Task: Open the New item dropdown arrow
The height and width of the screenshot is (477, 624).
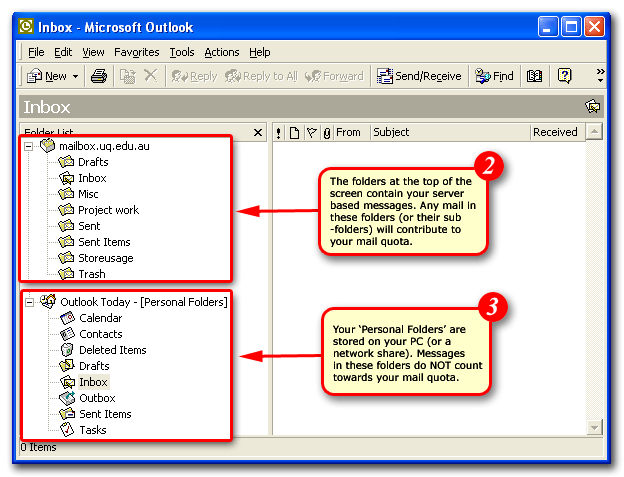Action: click(x=75, y=76)
